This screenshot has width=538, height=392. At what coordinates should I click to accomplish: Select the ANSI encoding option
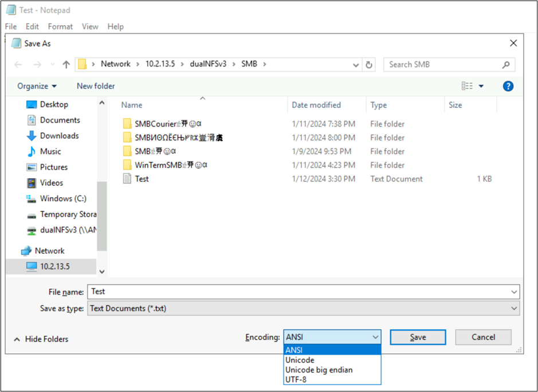[332, 350]
